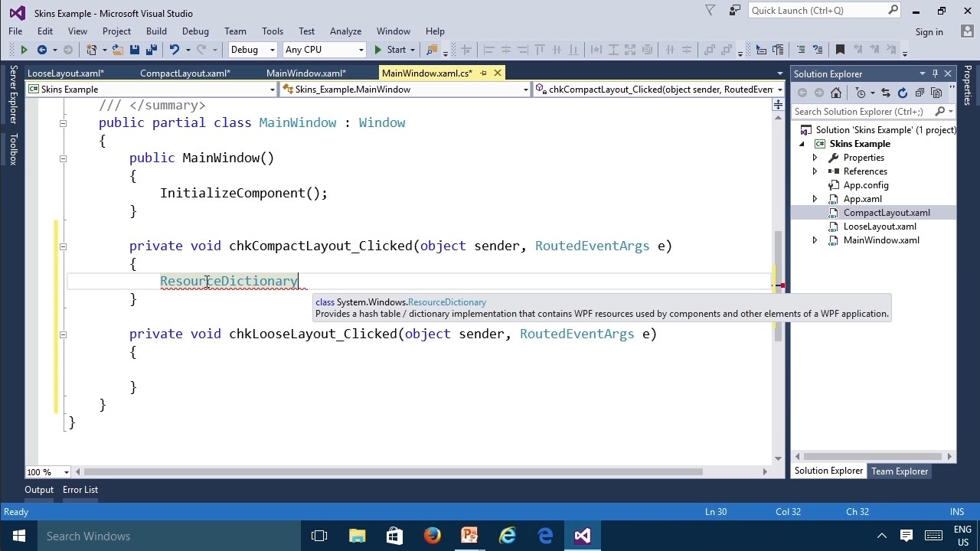Open the Build menu
This screenshot has width=980, height=551.
pos(156,31)
